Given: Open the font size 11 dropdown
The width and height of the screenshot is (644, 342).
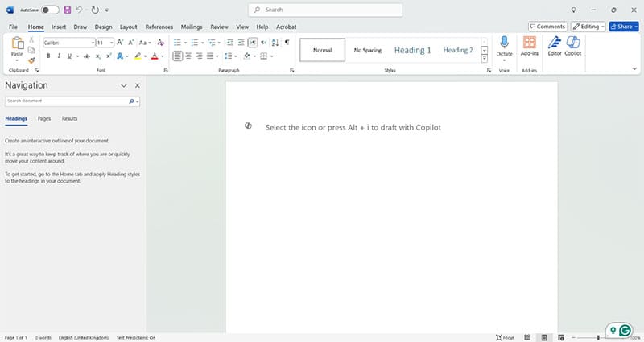Looking at the screenshot, I should click(111, 43).
